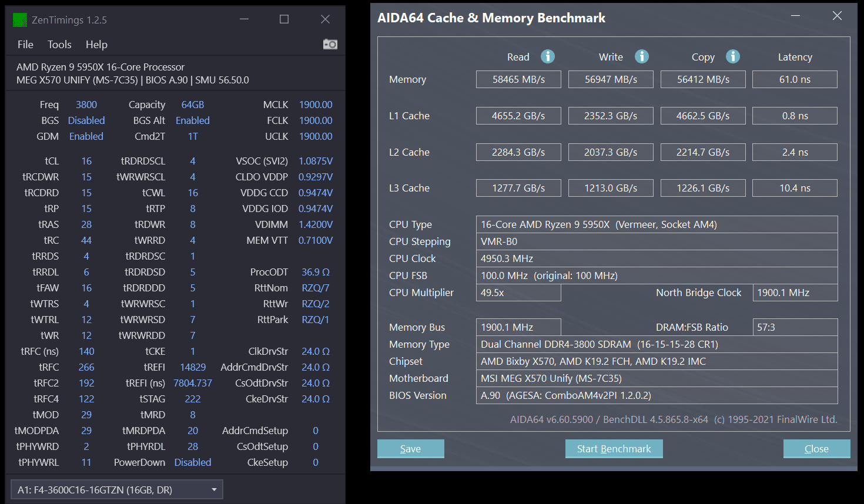This screenshot has height=504, width=864.
Task: Click the Capacity value 64GB
Action: (193, 105)
